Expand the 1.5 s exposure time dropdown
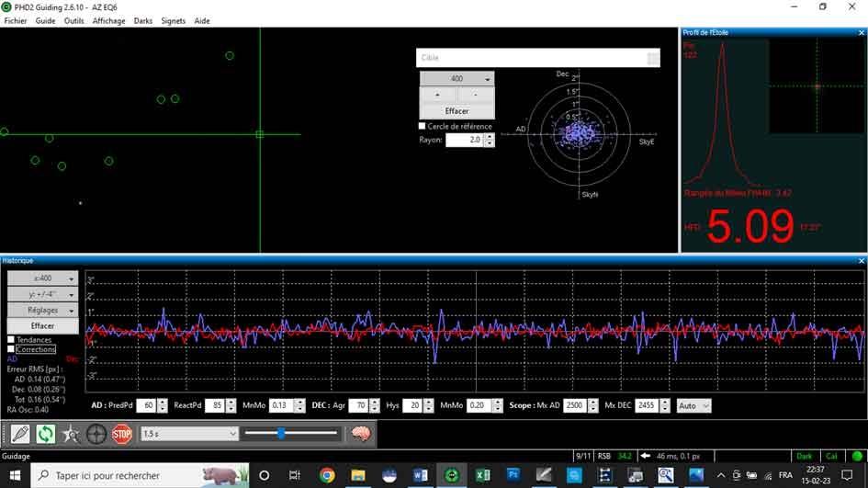The image size is (868, 488). (189, 434)
